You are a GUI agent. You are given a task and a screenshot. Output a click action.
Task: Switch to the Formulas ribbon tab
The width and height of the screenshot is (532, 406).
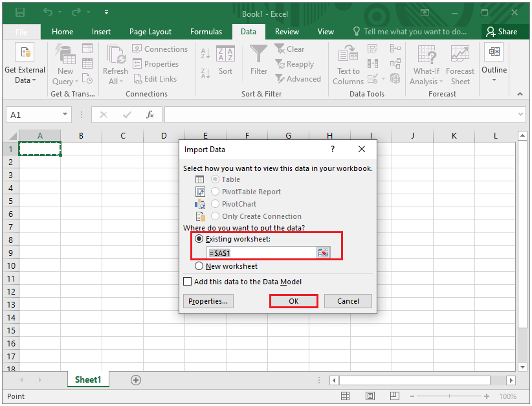pos(206,31)
